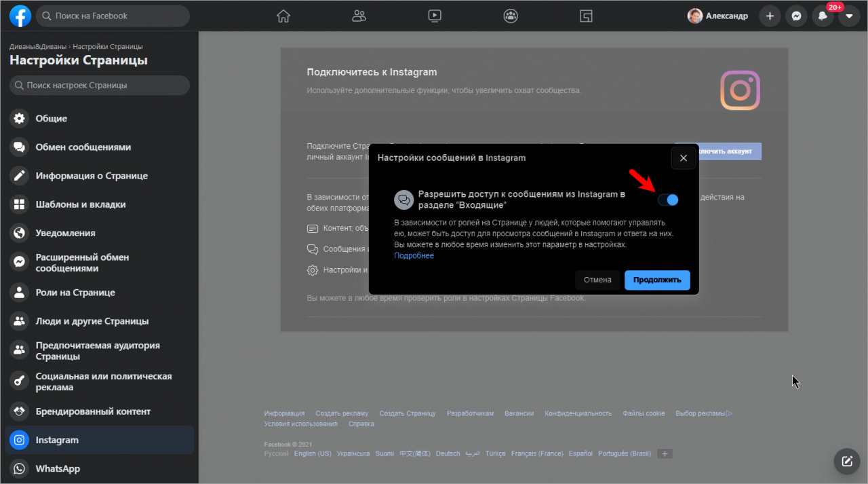Open Создать рекламу footer link
Image resolution: width=868 pixels, height=484 pixels.
pyautogui.click(x=342, y=413)
